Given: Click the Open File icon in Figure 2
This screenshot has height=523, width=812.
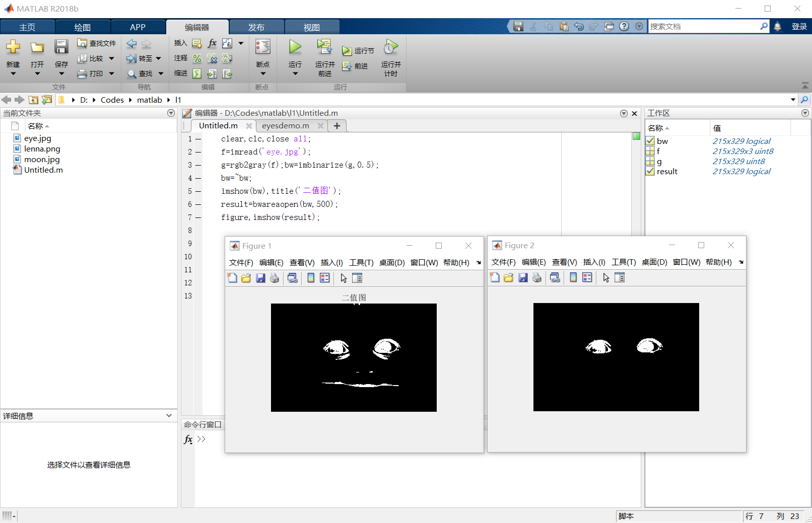Looking at the screenshot, I should click(509, 277).
